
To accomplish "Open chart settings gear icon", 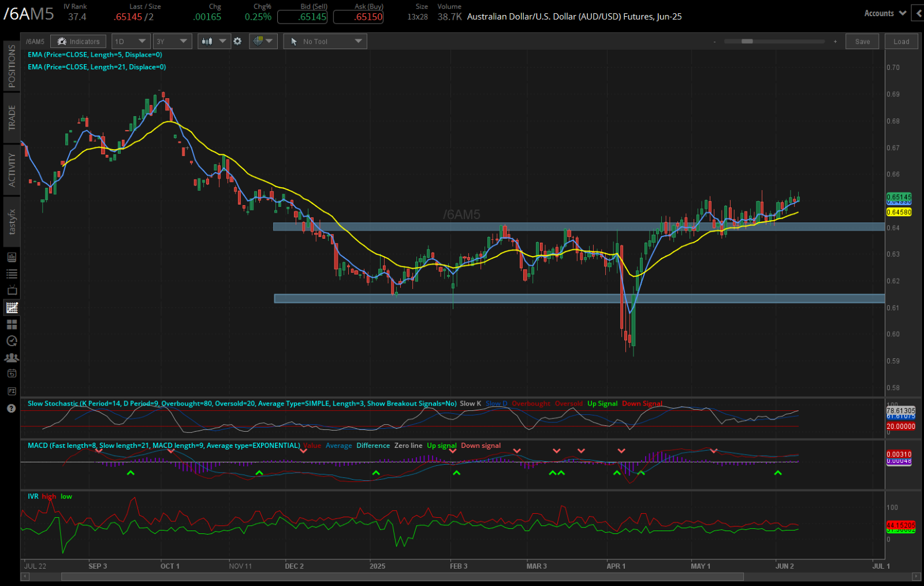I will click(237, 41).
